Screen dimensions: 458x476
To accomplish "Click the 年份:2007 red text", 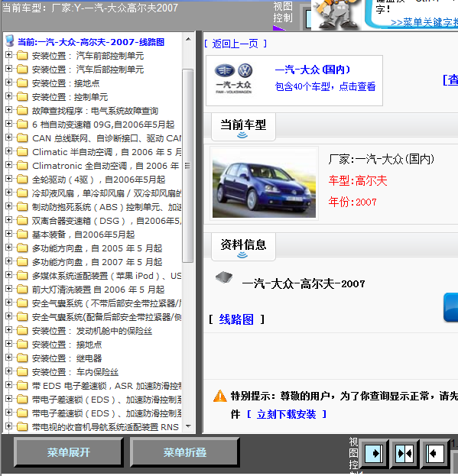I will tap(352, 202).
